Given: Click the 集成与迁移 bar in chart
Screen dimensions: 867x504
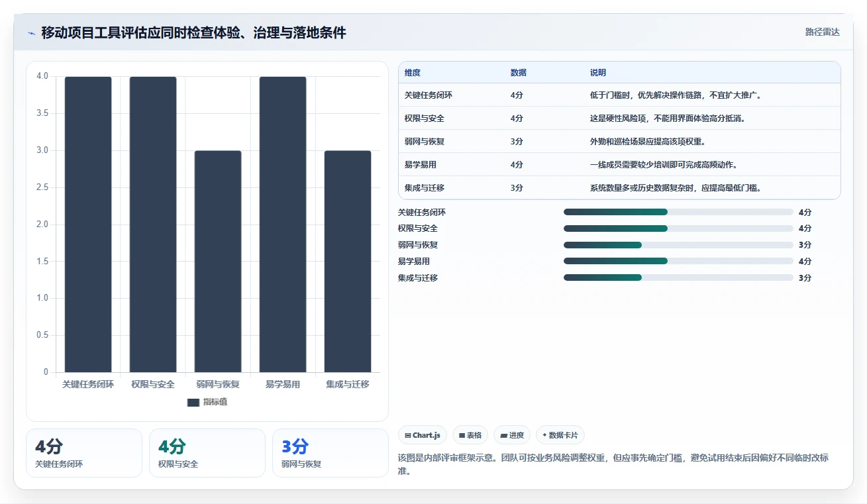Looking at the screenshot, I should tap(348, 262).
